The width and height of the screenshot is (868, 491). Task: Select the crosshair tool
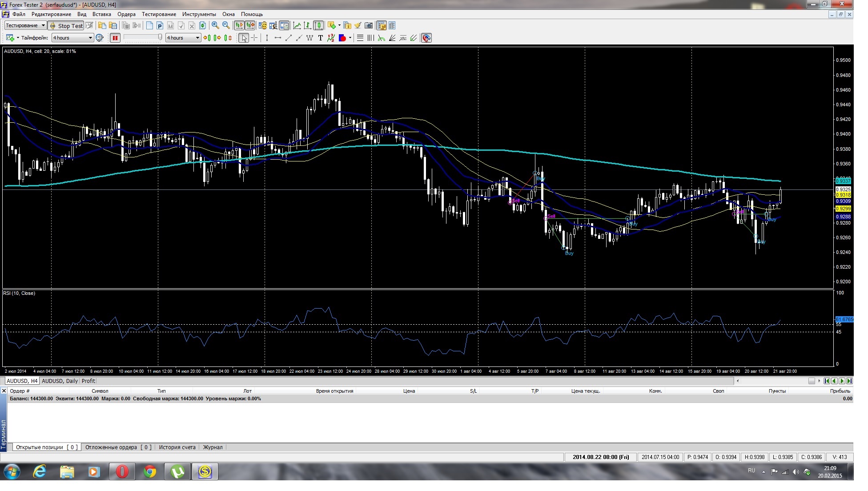[254, 38]
